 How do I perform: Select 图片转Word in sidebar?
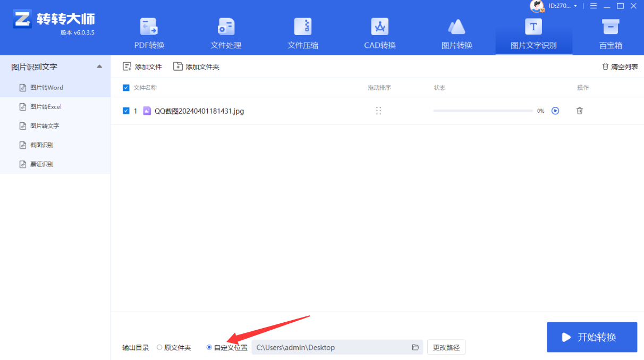55,88
